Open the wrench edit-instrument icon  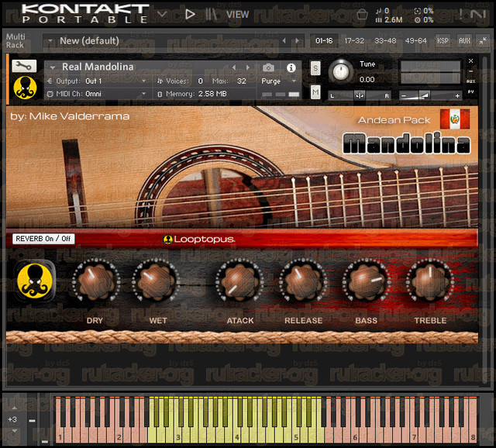point(24,66)
